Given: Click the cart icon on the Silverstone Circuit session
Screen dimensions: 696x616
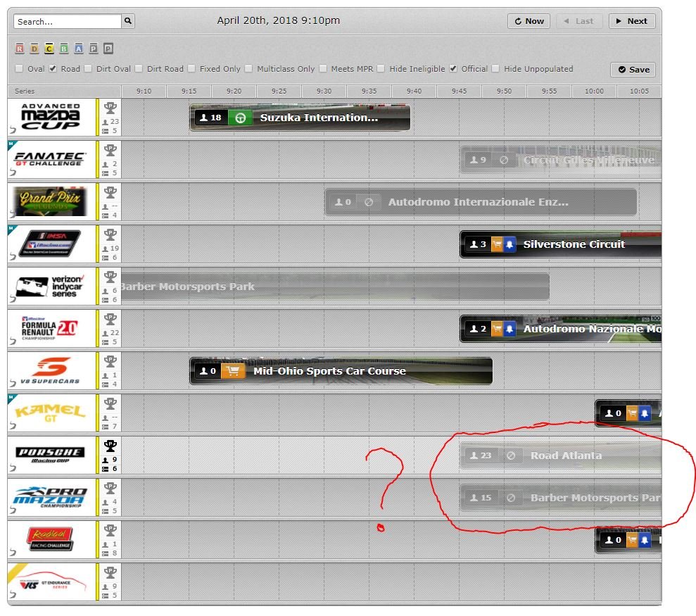Looking at the screenshot, I should [496, 244].
